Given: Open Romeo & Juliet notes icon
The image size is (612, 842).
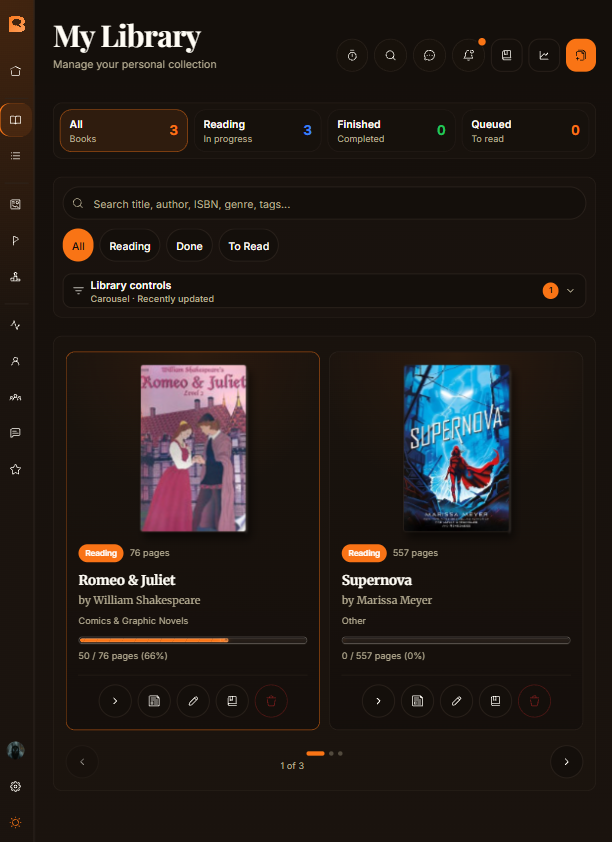Looking at the screenshot, I should [154, 701].
